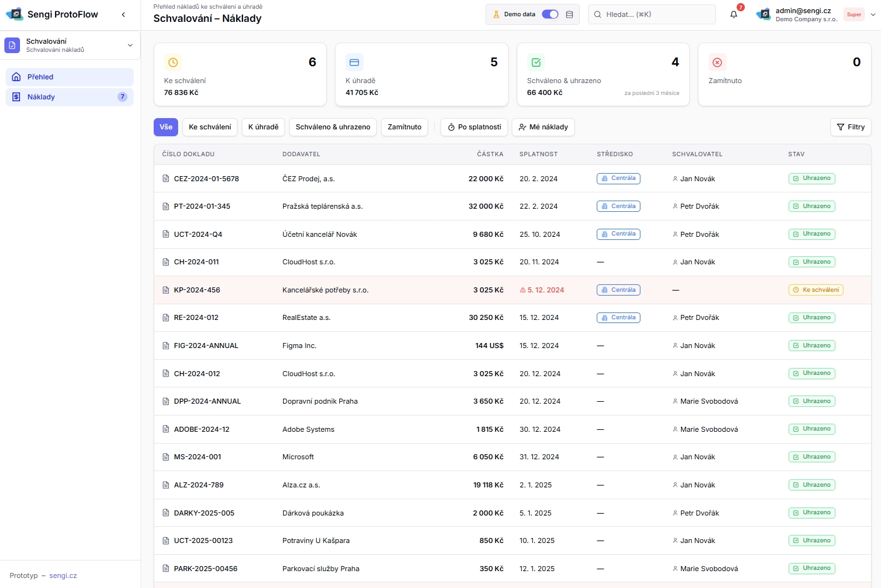This screenshot has width=881, height=588.
Task: Switch to the Ke schválení tab
Action: click(x=210, y=127)
